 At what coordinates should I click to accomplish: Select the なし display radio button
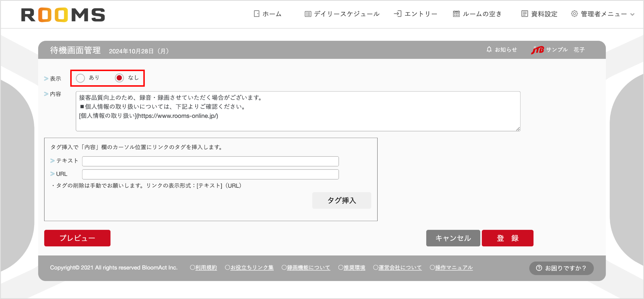point(119,78)
